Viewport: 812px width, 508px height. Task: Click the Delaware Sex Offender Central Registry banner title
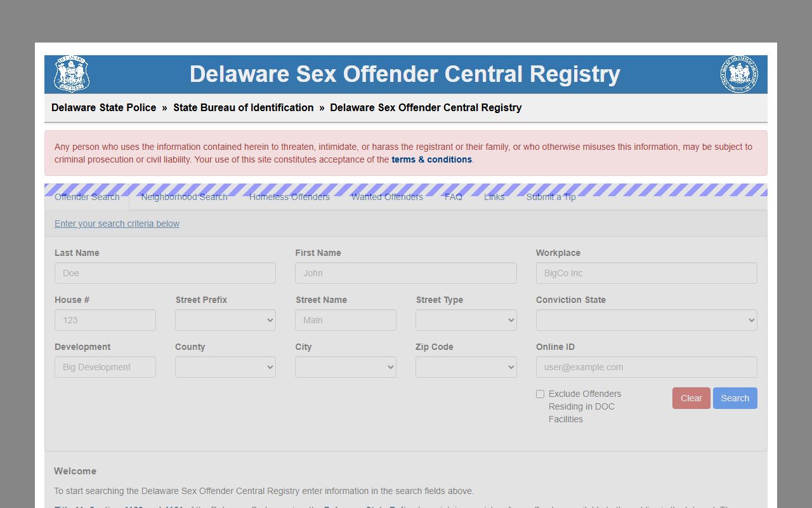pyautogui.click(x=405, y=74)
